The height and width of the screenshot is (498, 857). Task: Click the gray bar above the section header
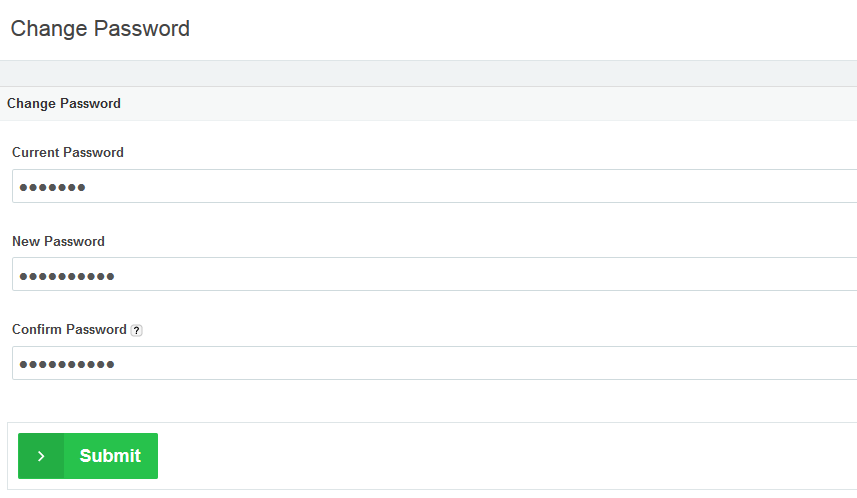pyautogui.click(x=428, y=73)
